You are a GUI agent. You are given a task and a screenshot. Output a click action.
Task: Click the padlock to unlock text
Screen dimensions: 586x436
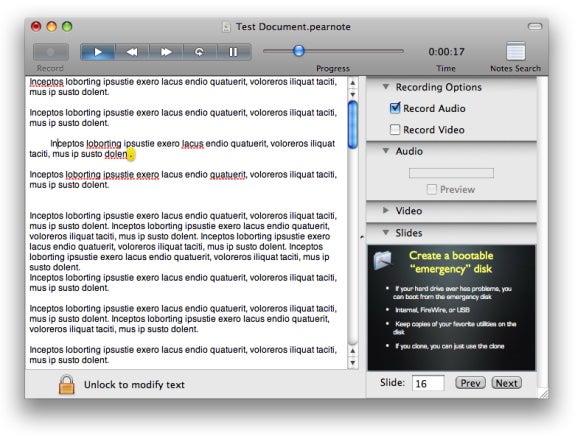click(x=67, y=385)
